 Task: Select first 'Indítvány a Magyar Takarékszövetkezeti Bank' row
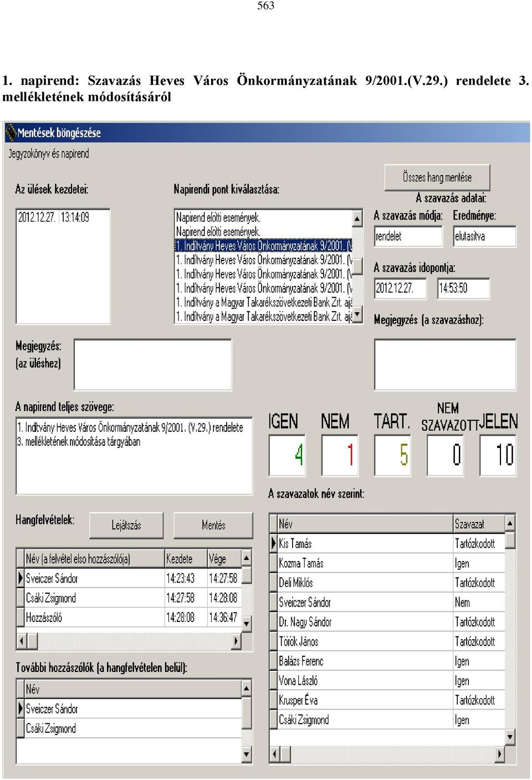pyautogui.click(x=263, y=303)
